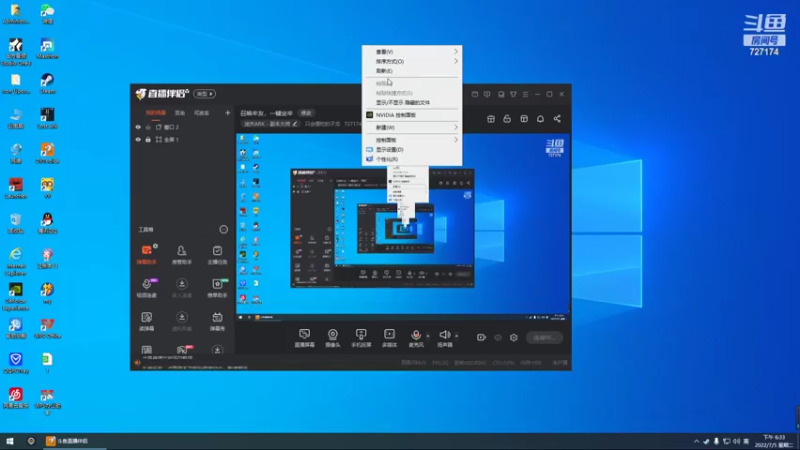800x450 pixels.
Task: Click the 修改 button beside the banner text
Action: (x=306, y=113)
